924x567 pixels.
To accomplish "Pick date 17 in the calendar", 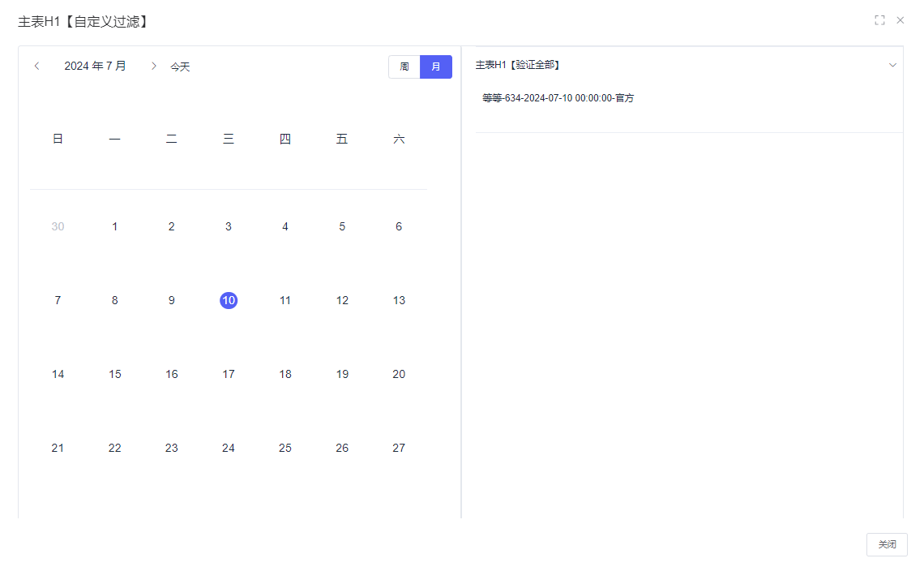I will (229, 374).
